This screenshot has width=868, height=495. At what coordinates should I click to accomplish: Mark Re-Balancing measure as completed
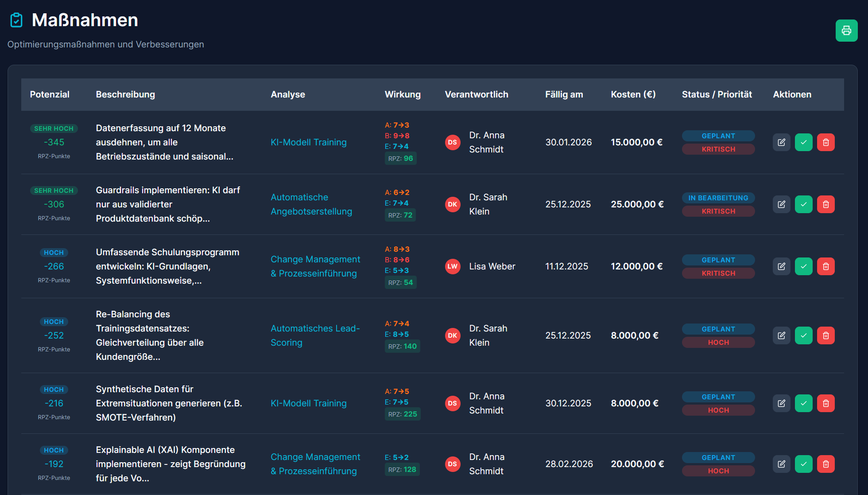coord(803,335)
